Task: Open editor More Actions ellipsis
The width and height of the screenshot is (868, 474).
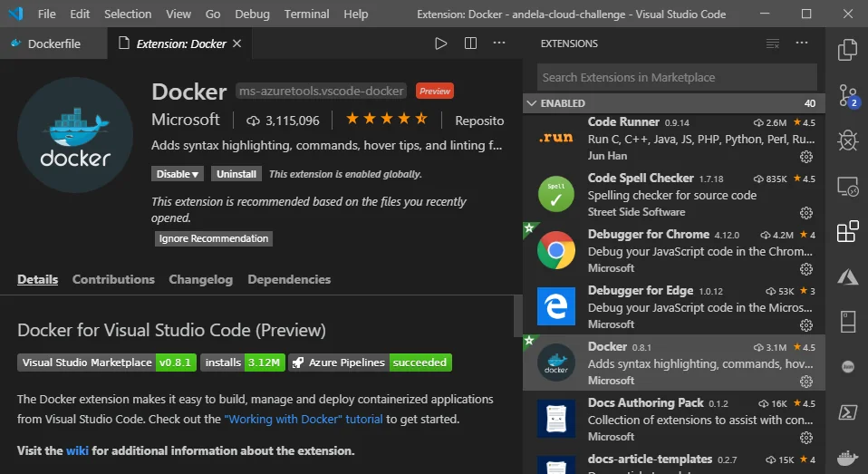Action: coord(499,44)
